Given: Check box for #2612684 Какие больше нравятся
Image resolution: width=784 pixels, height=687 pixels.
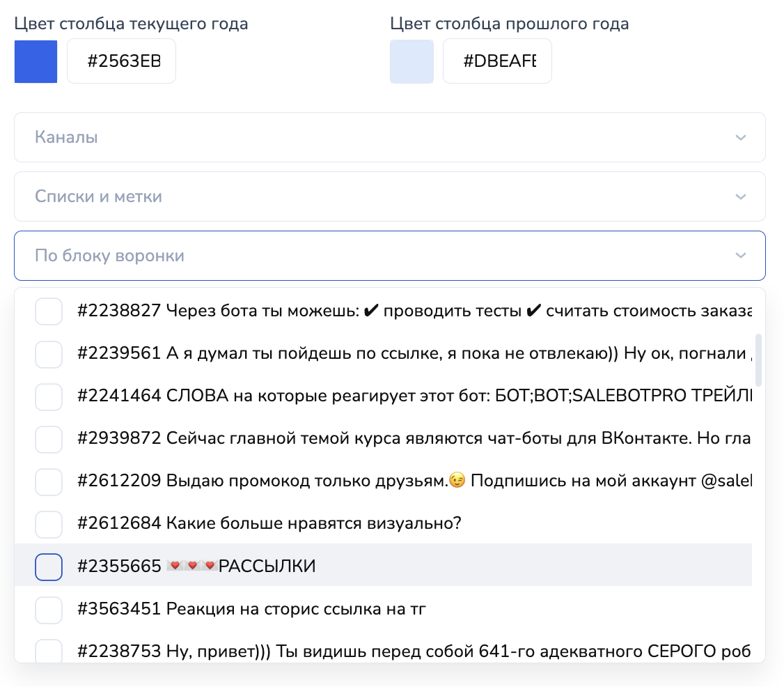Looking at the screenshot, I should click(49, 524).
